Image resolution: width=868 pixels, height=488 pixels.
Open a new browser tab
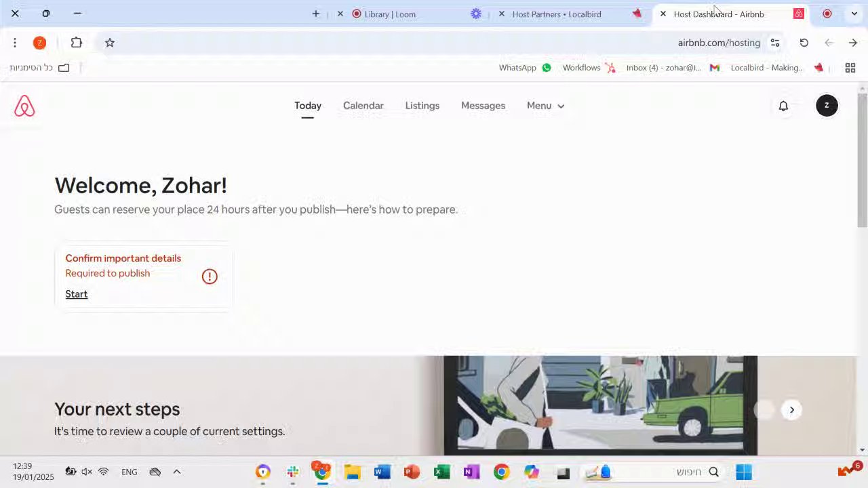click(x=316, y=14)
